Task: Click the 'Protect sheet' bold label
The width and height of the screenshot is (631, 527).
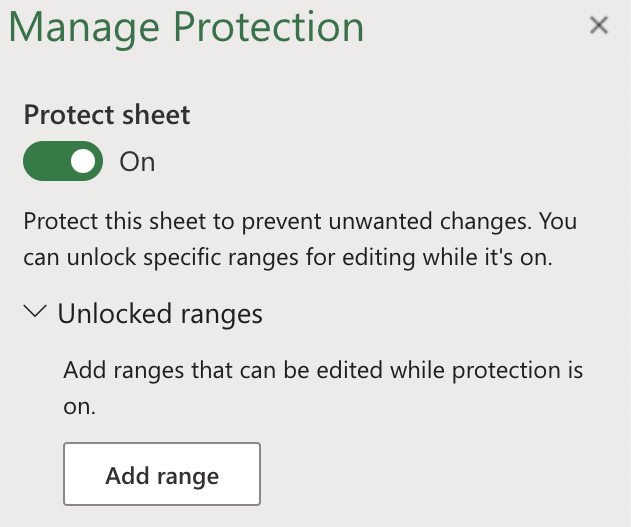Action: click(x=107, y=114)
